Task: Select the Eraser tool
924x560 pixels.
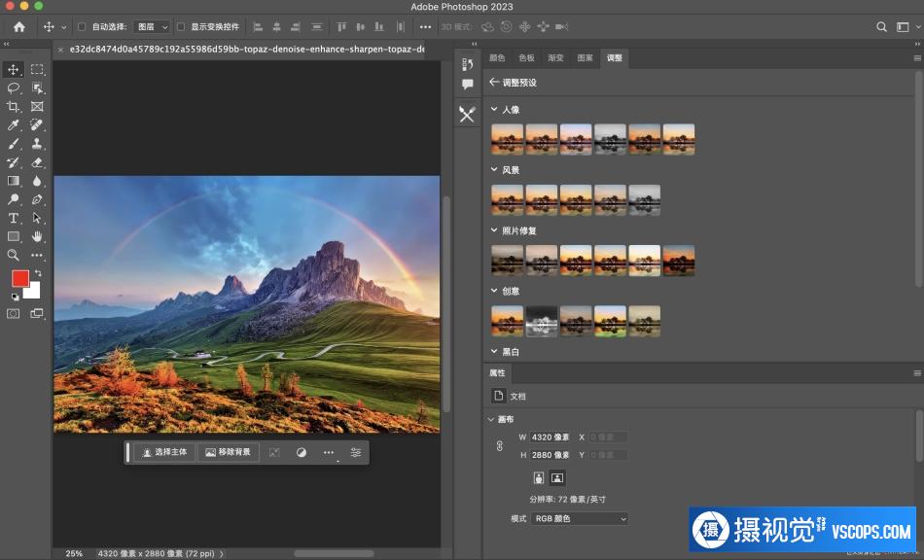Action: pyautogui.click(x=37, y=162)
